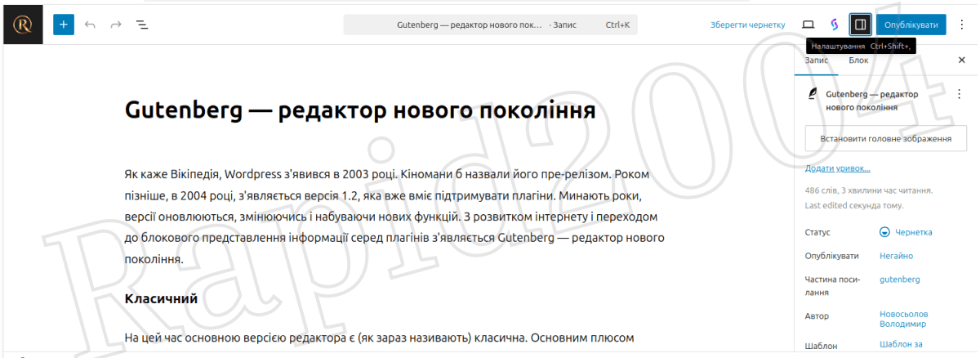Click the purple plugin icon in toolbar

[834, 25]
